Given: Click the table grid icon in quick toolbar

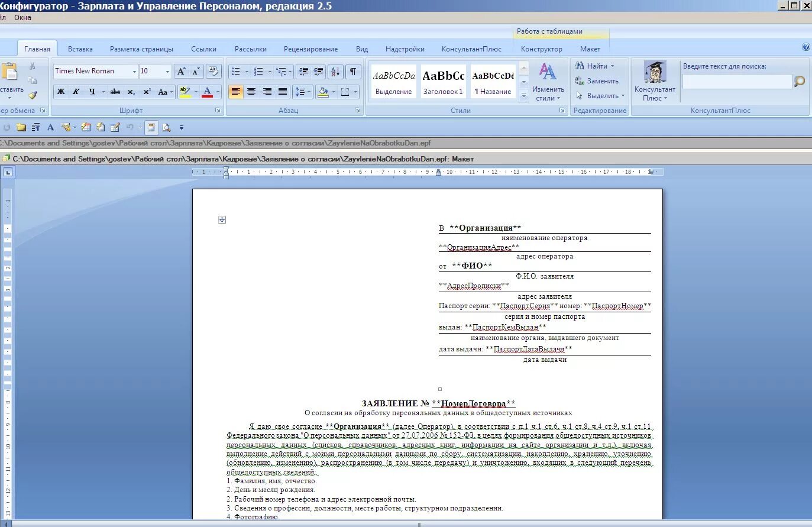Looking at the screenshot, I should (86, 127).
